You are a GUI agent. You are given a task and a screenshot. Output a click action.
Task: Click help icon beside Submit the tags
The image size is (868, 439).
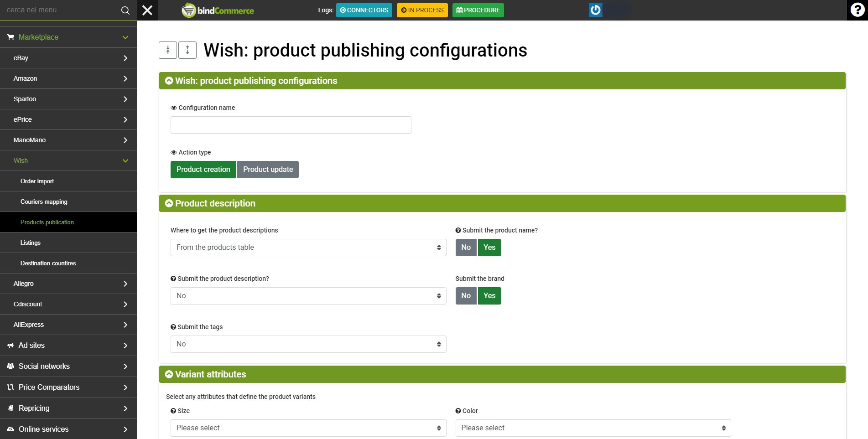[x=173, y=327]
